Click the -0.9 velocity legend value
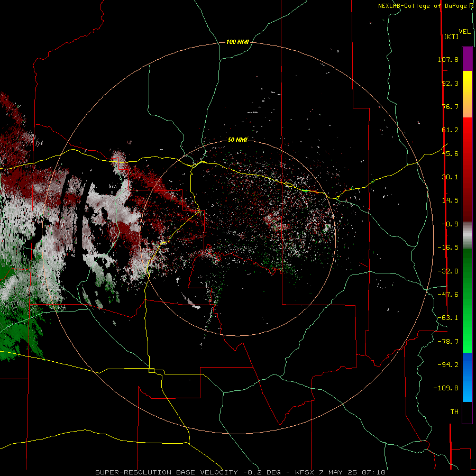This screenshot has height=476, width=476. [450, 224]
